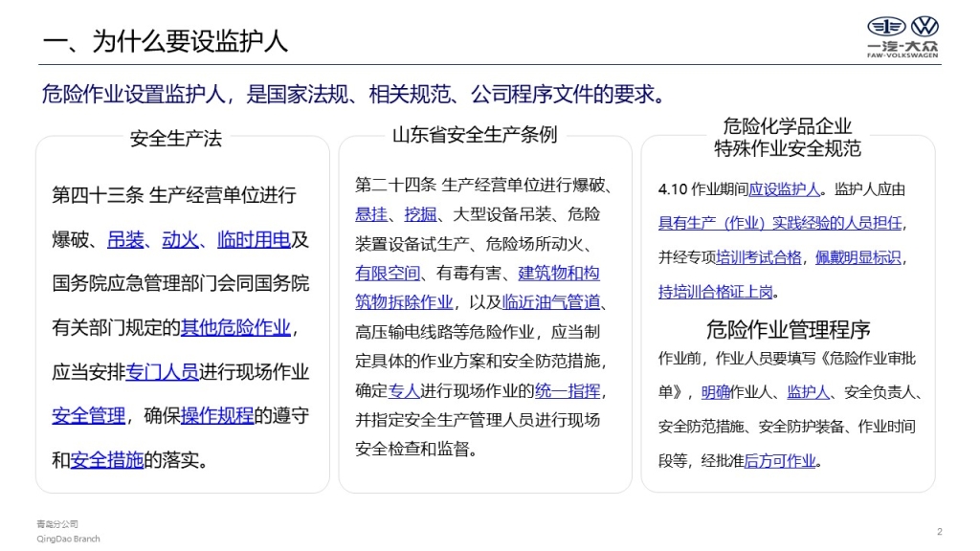980x551 pixels.
Task: Open the 吊装 hyperlink
Action: pos(125,239)
